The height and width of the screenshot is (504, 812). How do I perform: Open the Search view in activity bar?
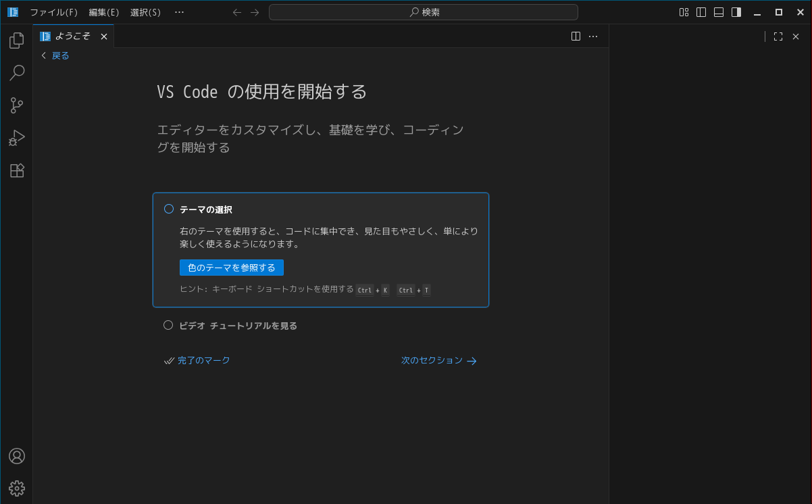pyautogui.click(x=17, y=72)
